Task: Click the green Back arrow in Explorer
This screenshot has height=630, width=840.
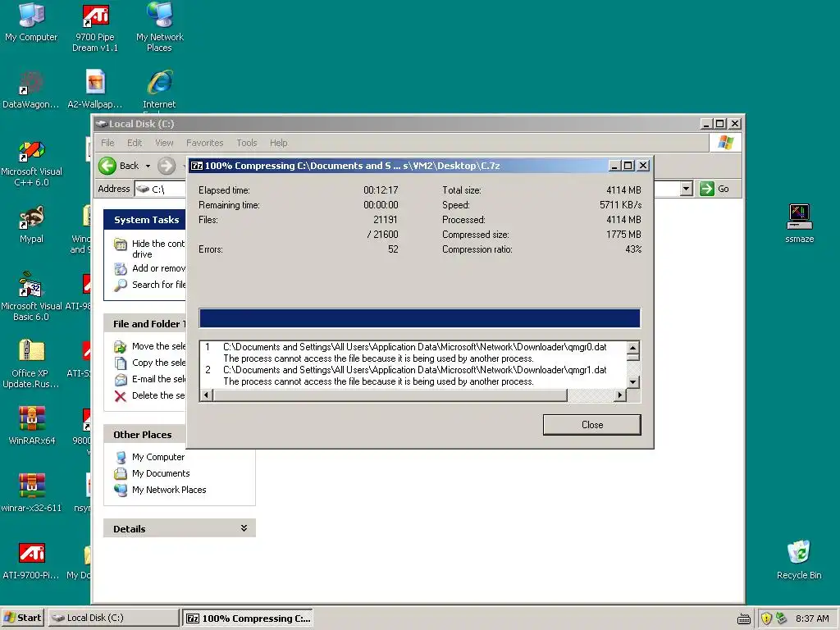Action: [107, 166]
